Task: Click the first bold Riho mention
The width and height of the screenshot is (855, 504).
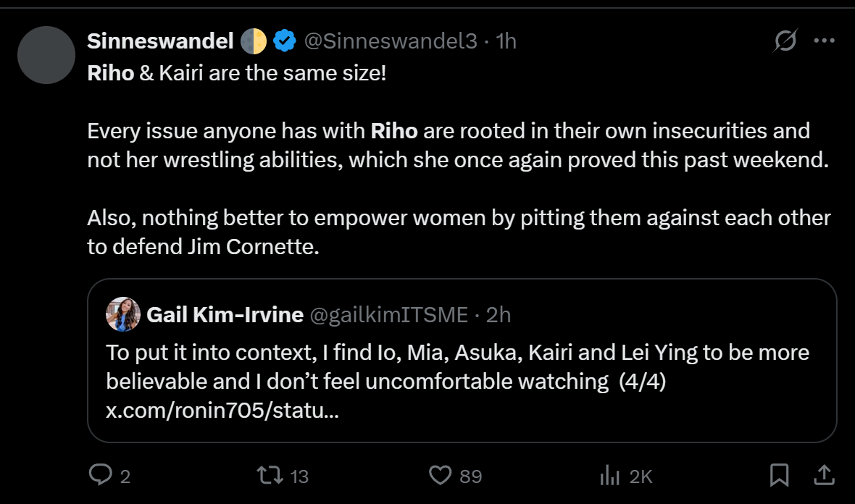Action: coord(110,75)
